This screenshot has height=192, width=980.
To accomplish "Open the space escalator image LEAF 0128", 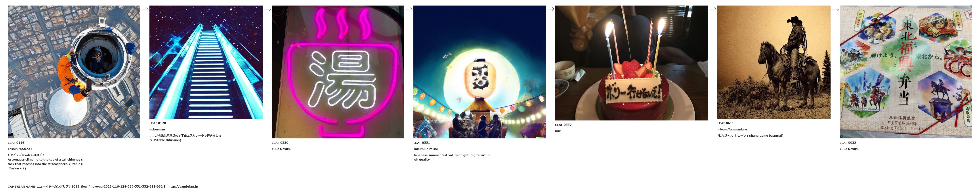I will click(x=206, y=62).
